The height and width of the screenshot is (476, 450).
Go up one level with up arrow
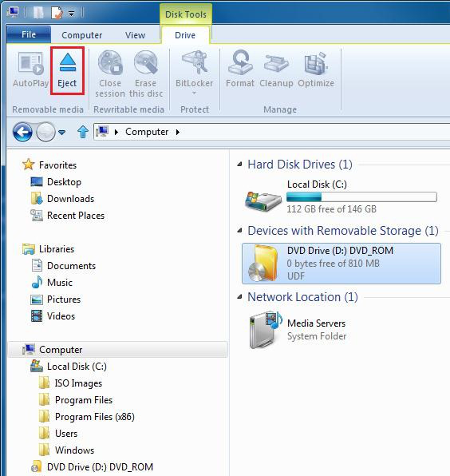pyautogui.click(x=83, y=132)
